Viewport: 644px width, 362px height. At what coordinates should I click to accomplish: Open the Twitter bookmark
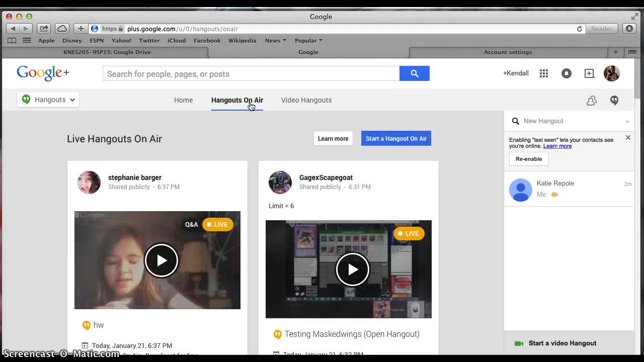pyautogui.click(x=149, y=41)
